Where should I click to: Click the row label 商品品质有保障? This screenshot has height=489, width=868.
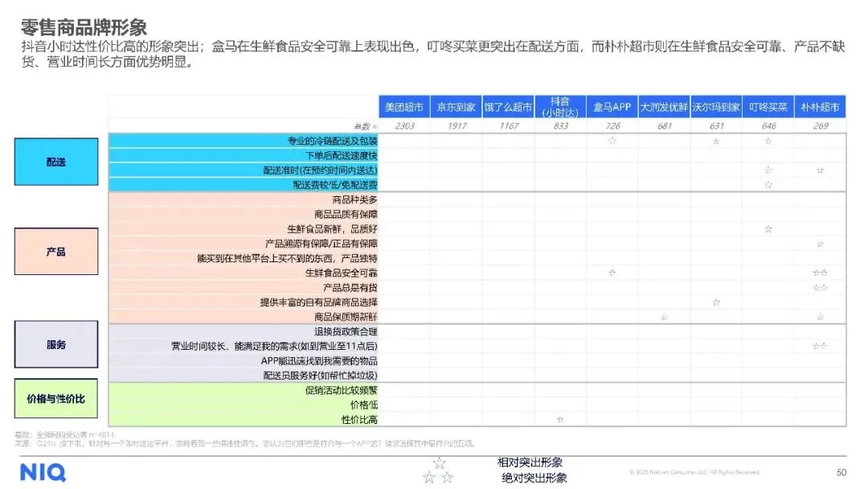(x=346, y=214)
